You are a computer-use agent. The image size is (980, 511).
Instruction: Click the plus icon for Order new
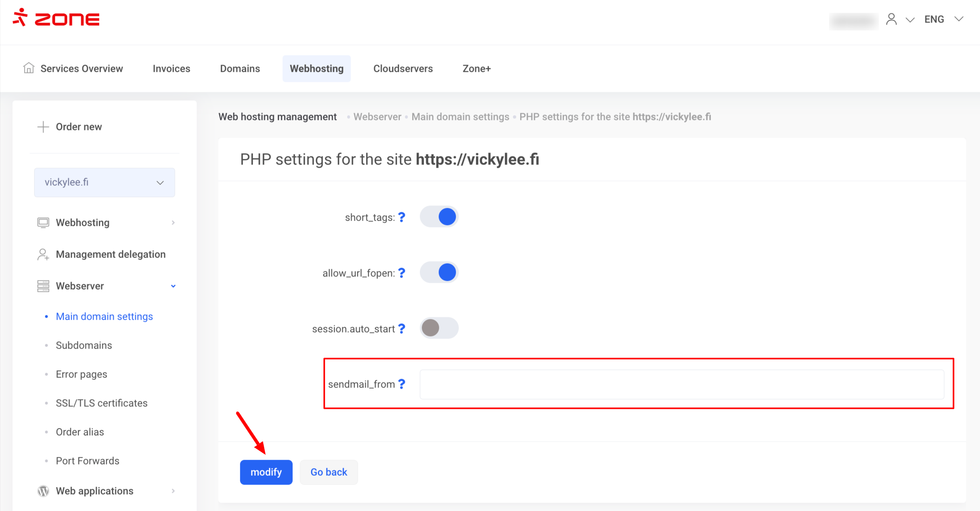coord(43,127)
